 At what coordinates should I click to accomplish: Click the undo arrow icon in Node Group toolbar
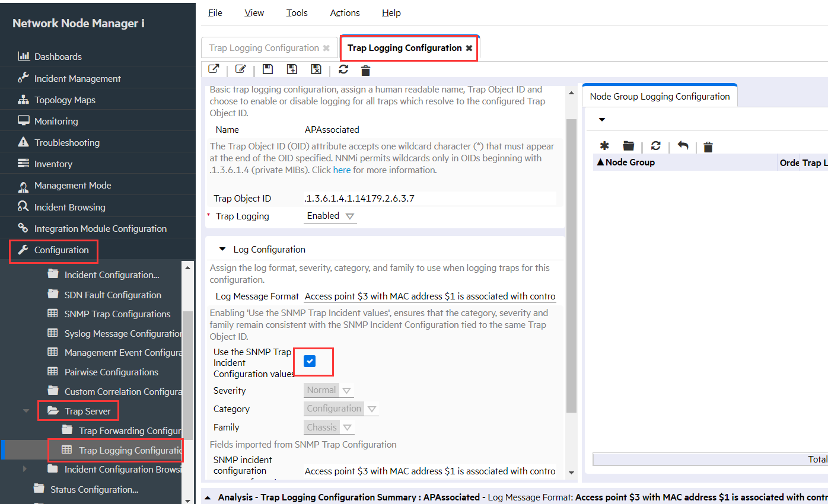pos(683,146)
